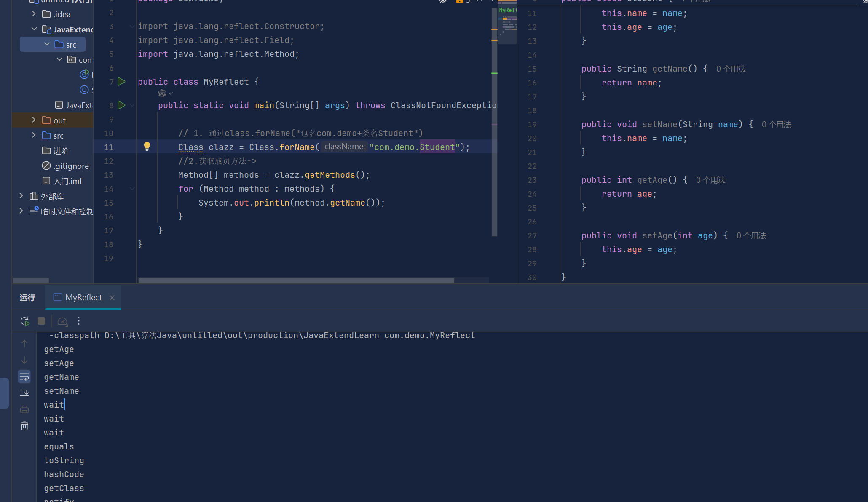
Task: Jump down the stack trace with the down arrow
Action: 24,360
